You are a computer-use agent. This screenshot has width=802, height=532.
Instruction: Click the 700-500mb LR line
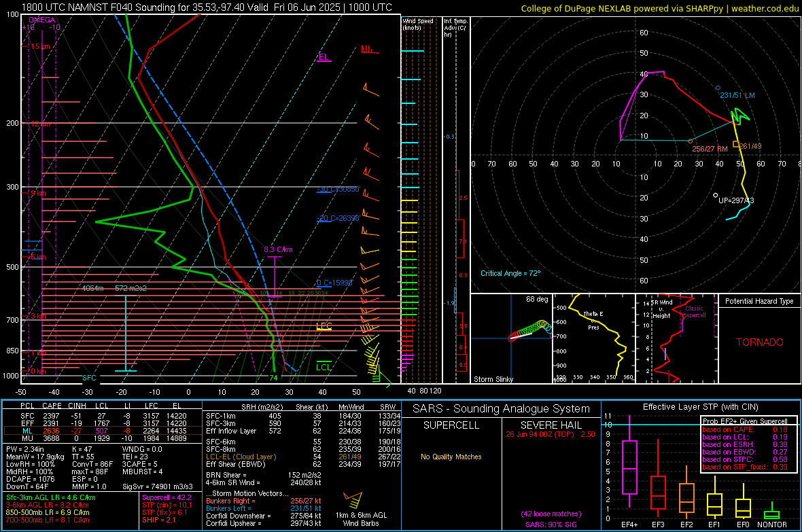point(47,520)
